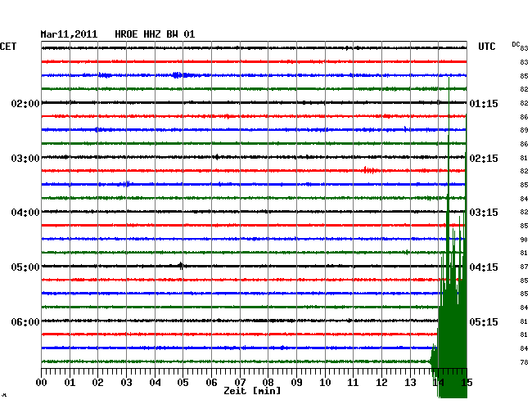This screenshot has width=532, height=404.
Task: Click the DC column header label
Action: (x=516, y=45)
